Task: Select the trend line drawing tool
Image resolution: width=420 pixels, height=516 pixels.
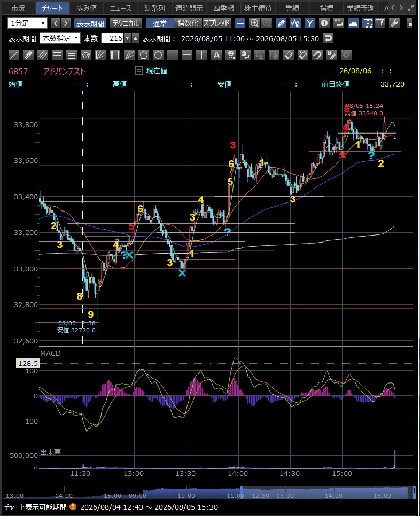Action: (14, 55)
